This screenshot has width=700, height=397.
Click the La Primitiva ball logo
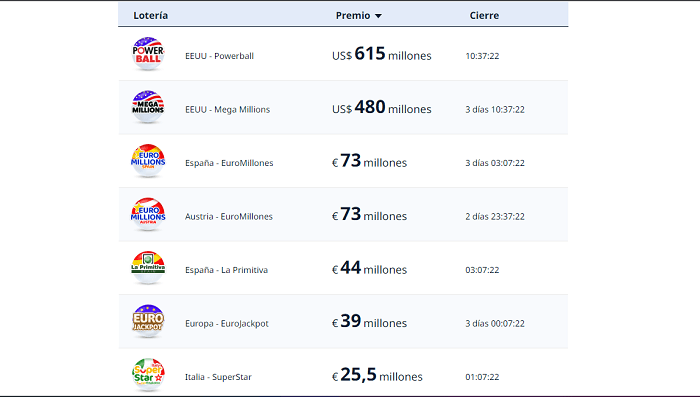click(148, 267)
